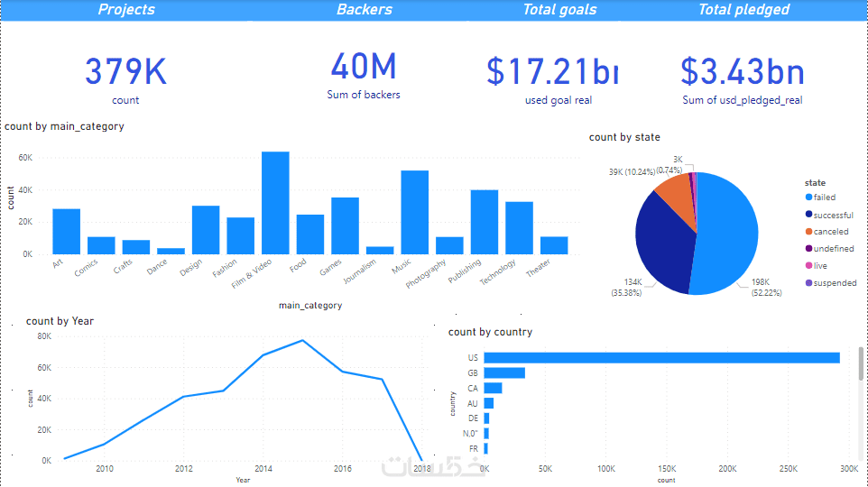868x487 pixels.
Task: Click the 2014 axis label
Action: point(263,468)
